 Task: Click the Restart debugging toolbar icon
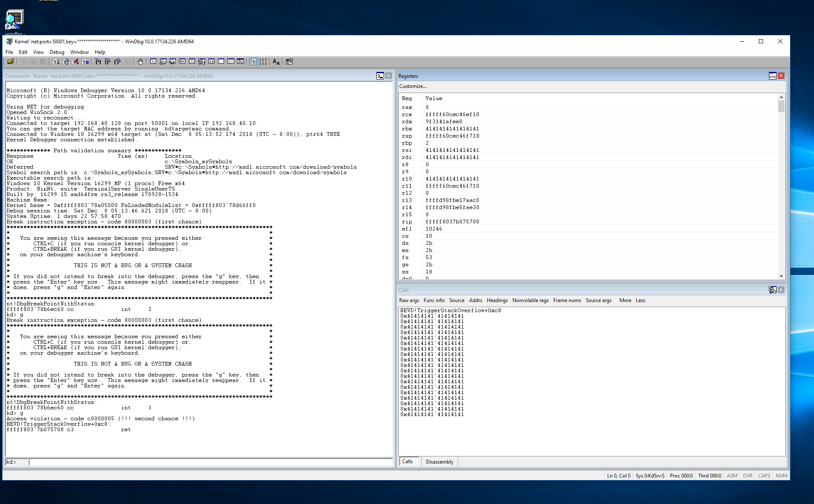[x=66, y=62]
